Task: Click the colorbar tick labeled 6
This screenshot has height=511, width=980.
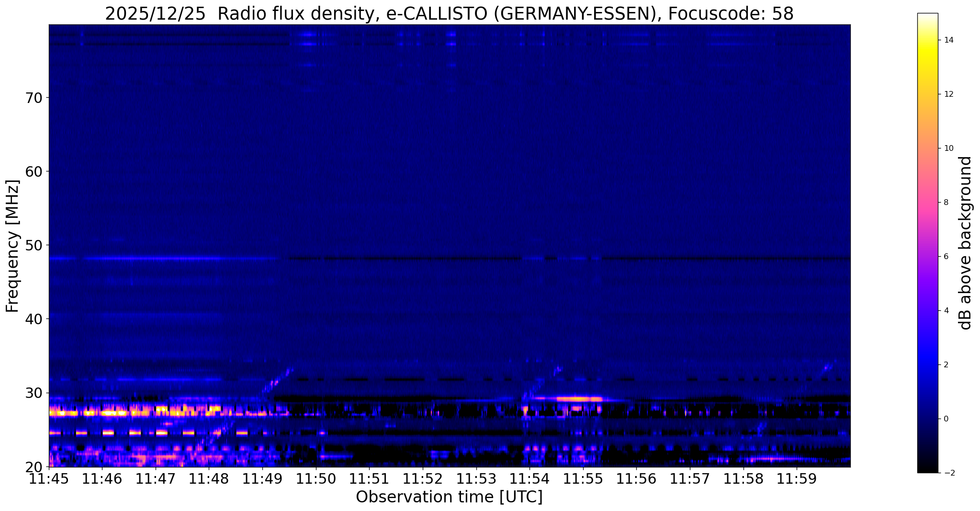Action: [946, 257]
